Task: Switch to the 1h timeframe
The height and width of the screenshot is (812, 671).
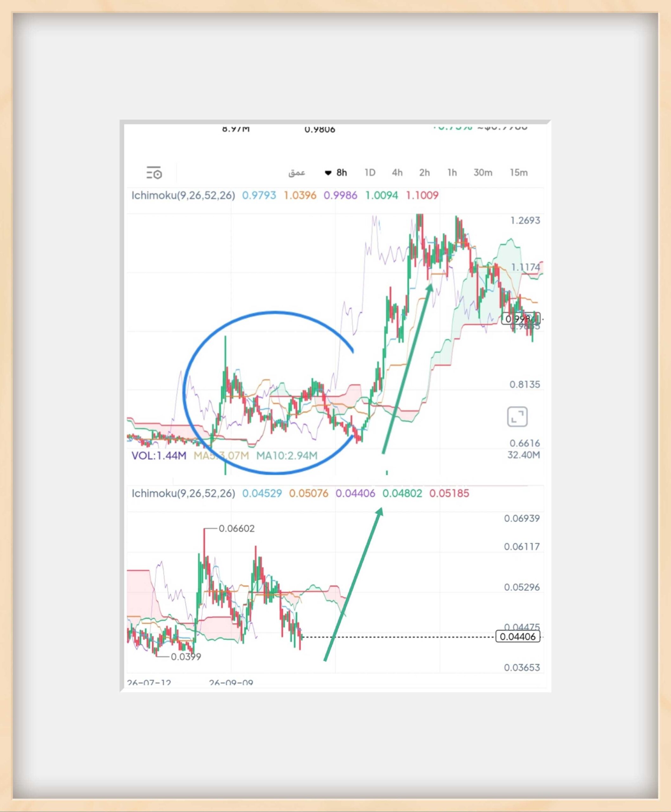Action: point(452,173)
